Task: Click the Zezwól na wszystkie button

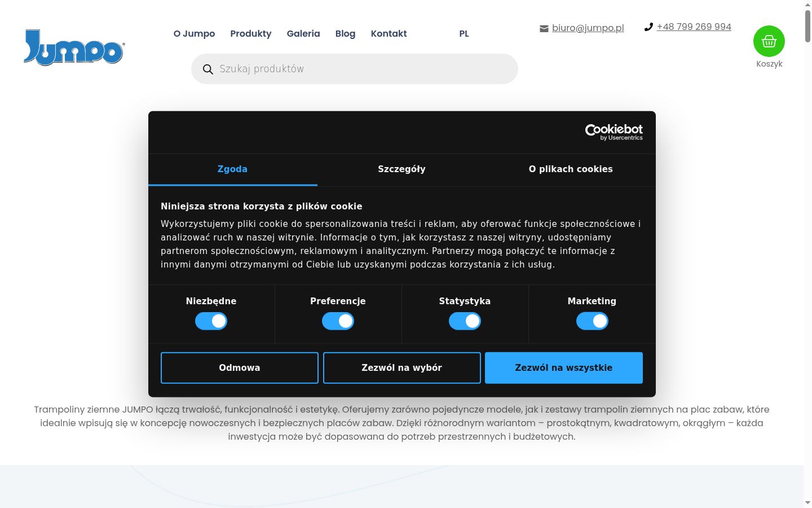Action: tap(564, 368)
